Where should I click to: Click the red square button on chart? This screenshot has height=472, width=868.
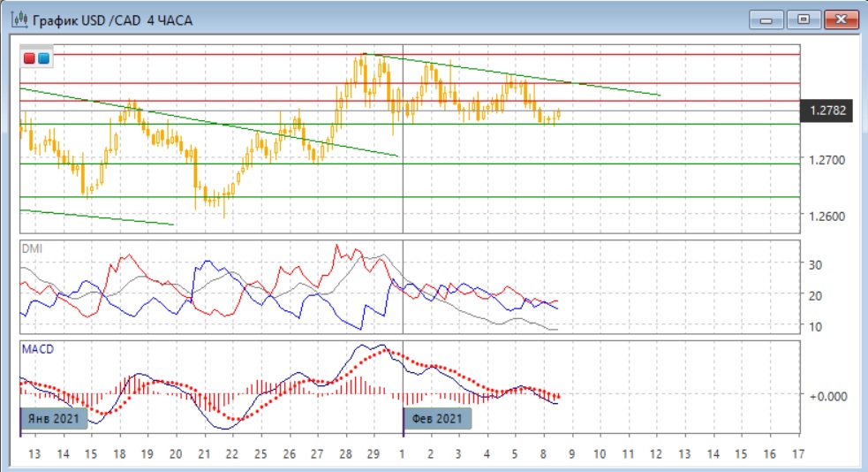point(29,58)
